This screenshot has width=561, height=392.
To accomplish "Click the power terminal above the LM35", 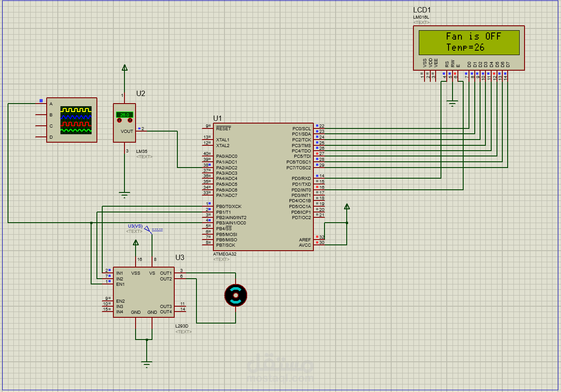I will pos(124,68).
